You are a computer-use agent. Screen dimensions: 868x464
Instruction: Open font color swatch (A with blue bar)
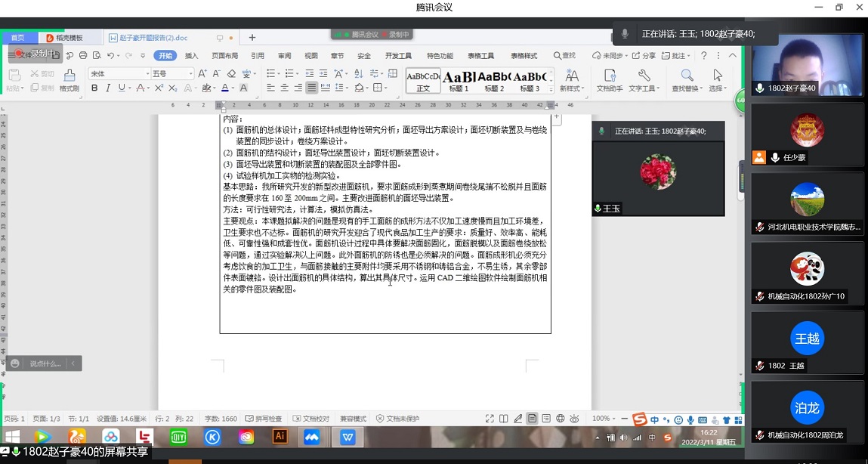point(225,88)
